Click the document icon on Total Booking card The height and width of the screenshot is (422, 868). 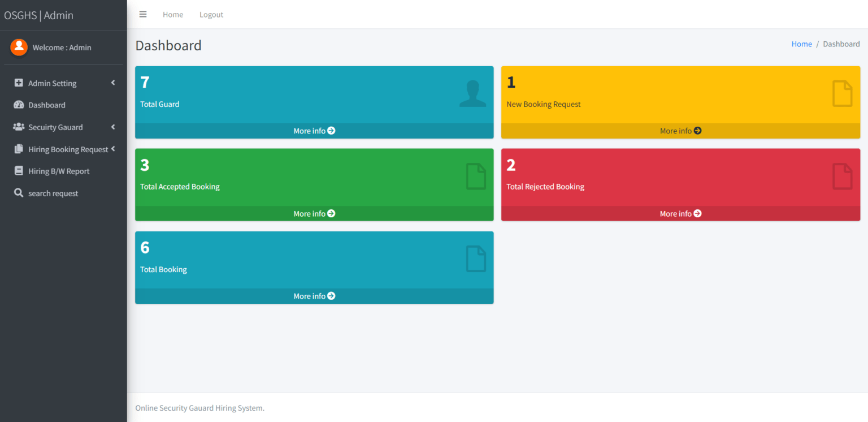coord(476,259)
